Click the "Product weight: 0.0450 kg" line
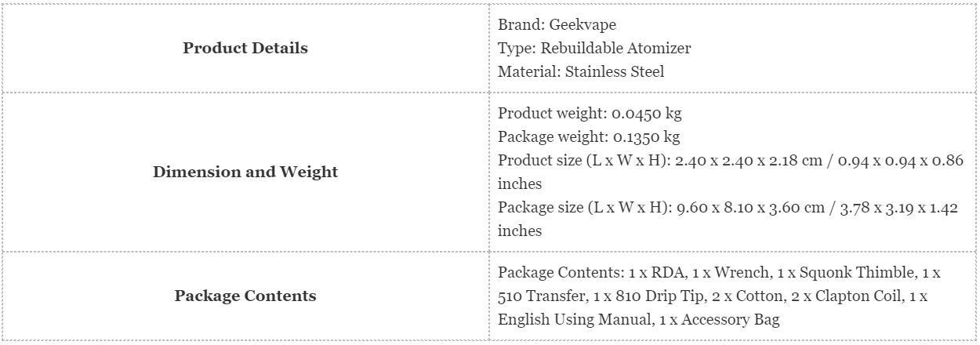Viewport: 980px width, 345px height. [590, 113]
